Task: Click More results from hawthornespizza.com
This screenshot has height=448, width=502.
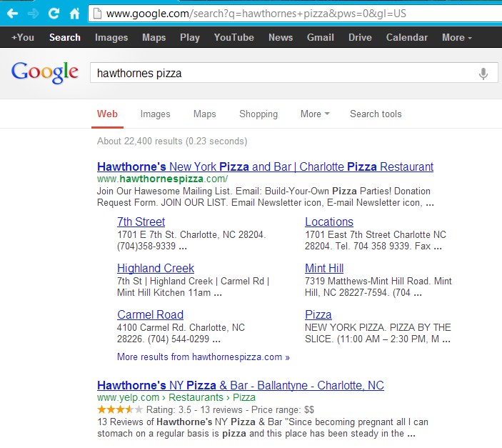Action: 204,357
